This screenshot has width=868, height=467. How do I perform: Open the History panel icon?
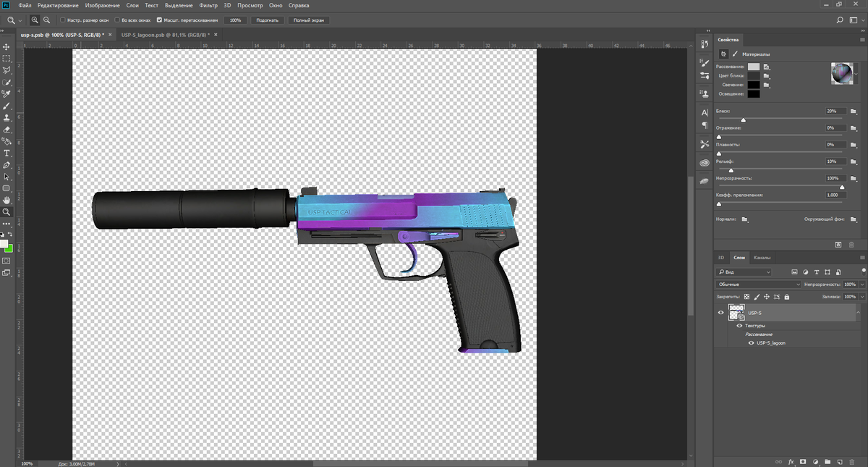tap(705, 45)
